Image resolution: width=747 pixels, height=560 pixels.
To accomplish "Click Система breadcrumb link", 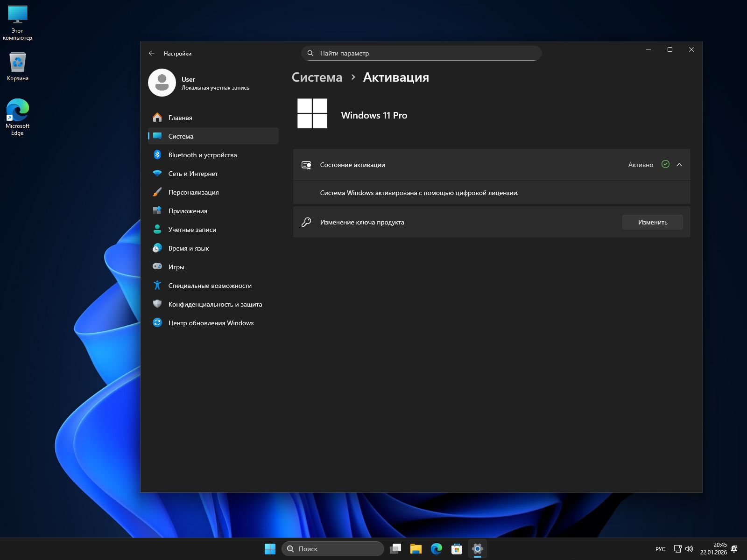I will pyautogui.click(x=317, y=77).
